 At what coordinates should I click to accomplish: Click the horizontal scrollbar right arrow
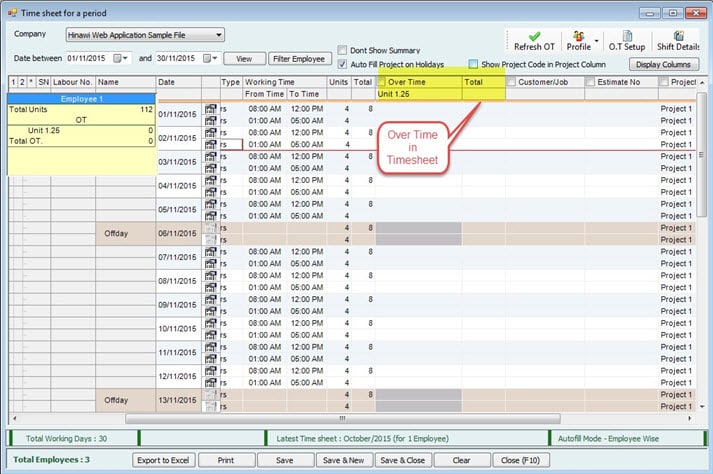pyautogui.click(x=690, y=418)
